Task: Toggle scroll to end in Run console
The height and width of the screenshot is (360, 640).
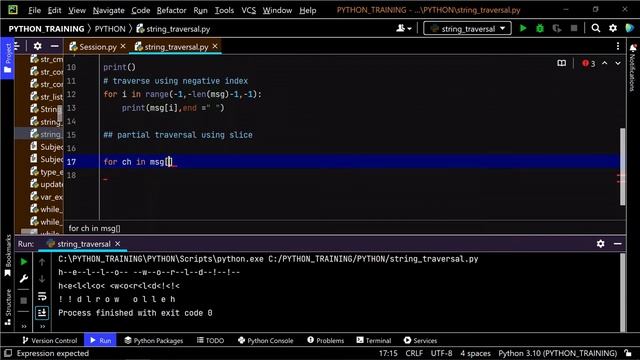Action: [x=42, y=313]
